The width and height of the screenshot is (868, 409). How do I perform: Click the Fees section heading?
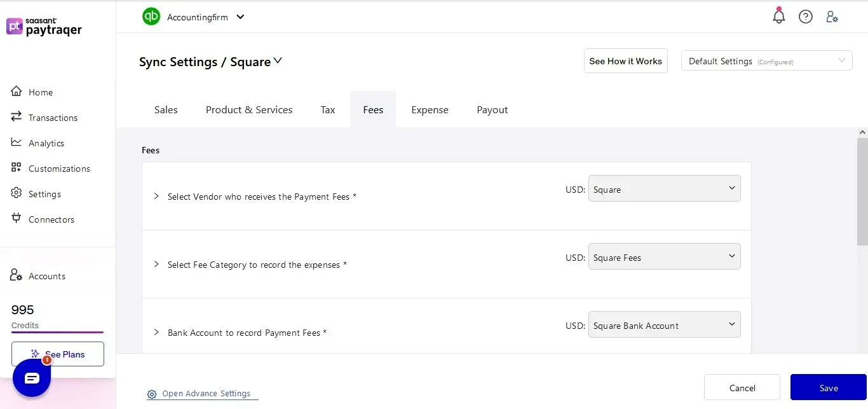151,150
